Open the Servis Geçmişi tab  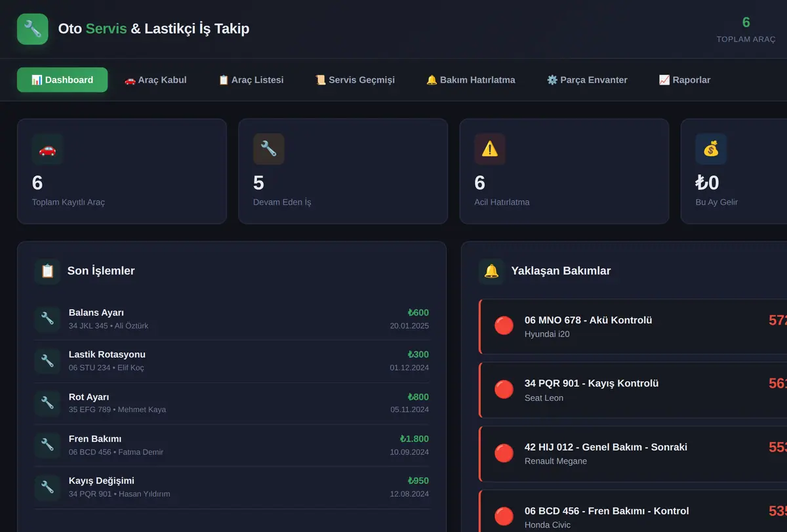click(355, 80)
